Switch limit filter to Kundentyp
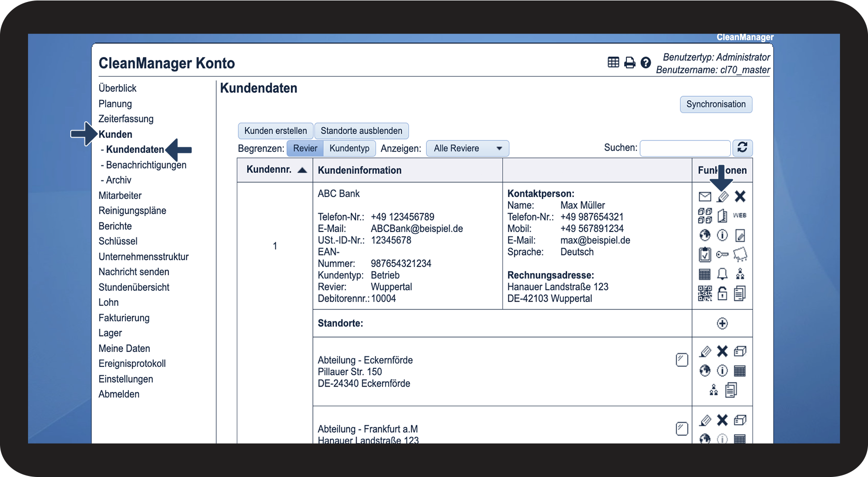This screenshot has width=868, height=477. [x=349, y=148]
